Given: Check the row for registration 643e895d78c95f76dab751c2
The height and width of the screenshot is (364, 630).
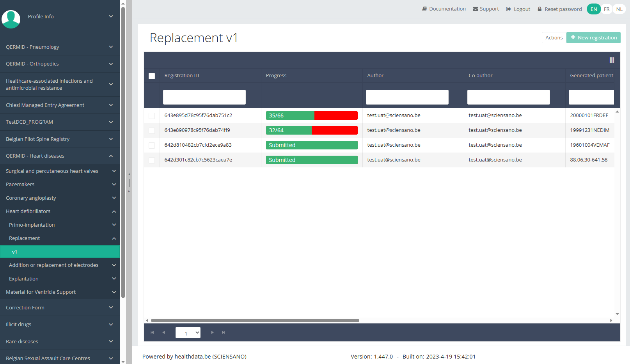Looking at the screenshot, I should click(x=152, y=116).
